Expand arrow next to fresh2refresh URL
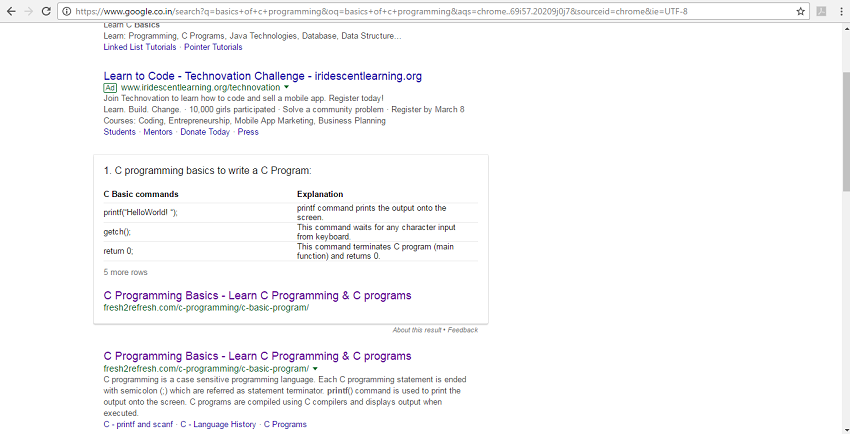Viewport: 850px width, 434px height. [x=315, y=368]
